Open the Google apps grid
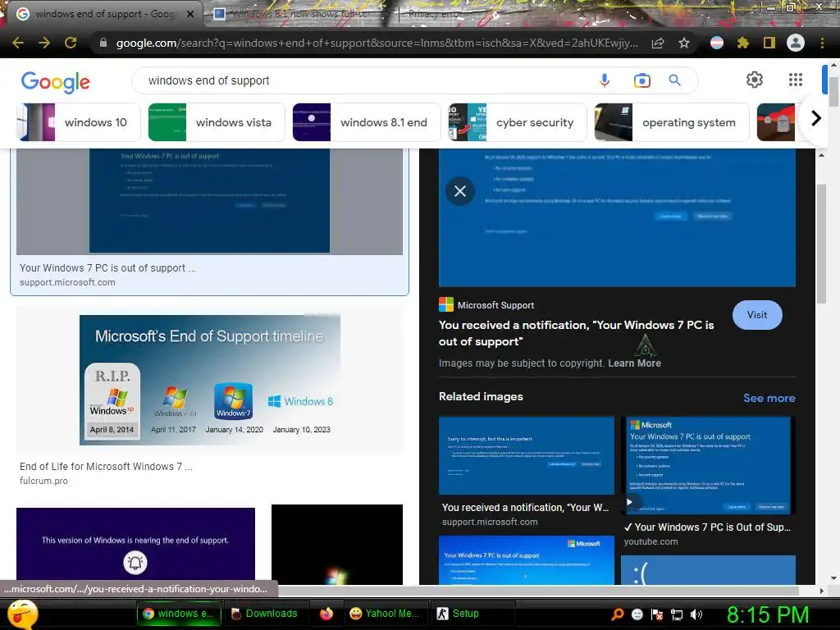 pyautogui.click(x=796, y=80)
